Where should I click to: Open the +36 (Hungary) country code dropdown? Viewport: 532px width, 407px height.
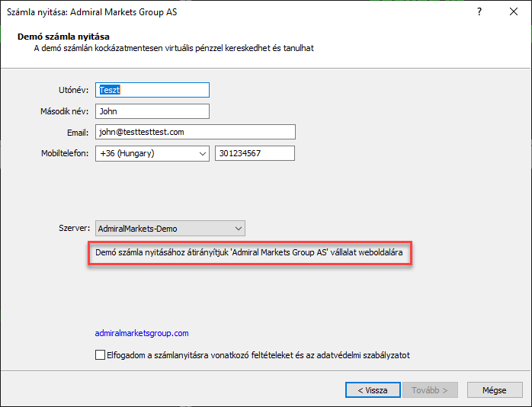pyautogui.click(x=152, y=153)
